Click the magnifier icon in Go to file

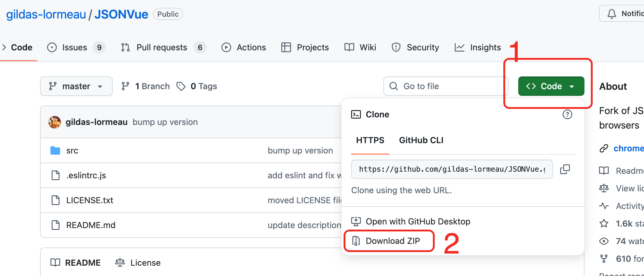(394, 86)
